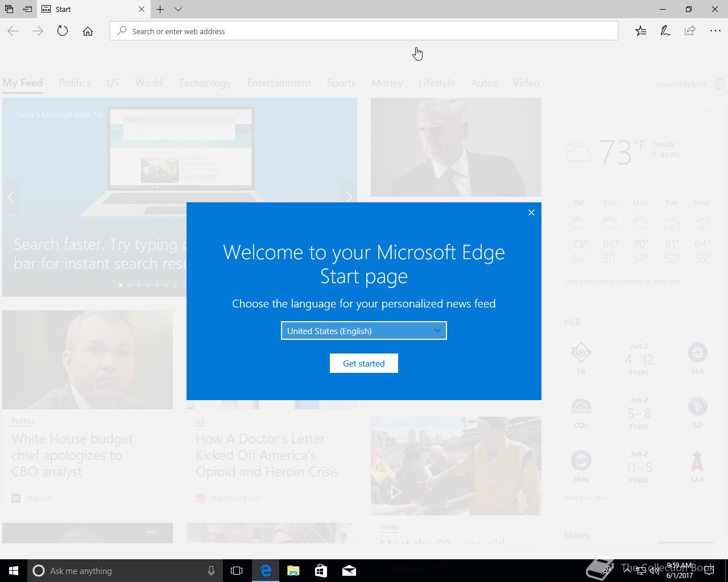This screenshot has width=728, height=582.
Task: Open the suited man photo thumbnail
Action: tap(456, 147)
